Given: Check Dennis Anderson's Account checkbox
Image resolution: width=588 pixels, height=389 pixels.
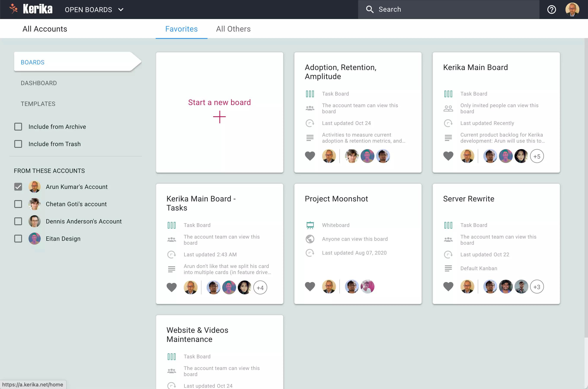Looking at the screenshot, I should click(18, 221).
